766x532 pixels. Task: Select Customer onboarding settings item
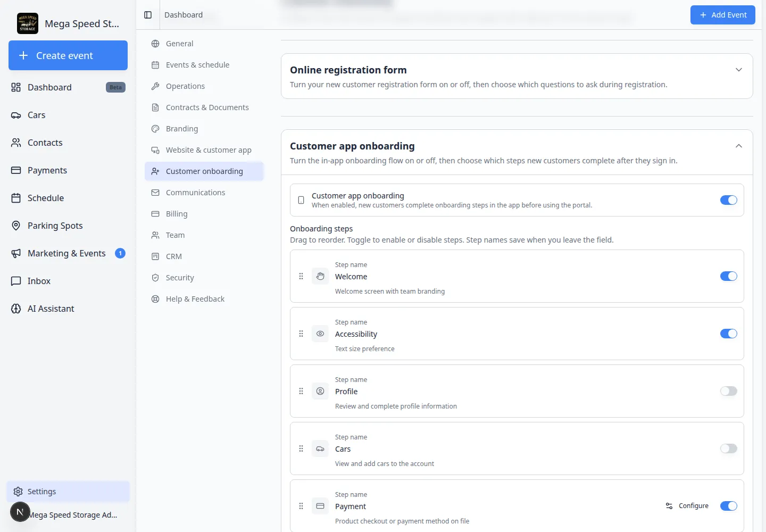click(x=204, y=171)
